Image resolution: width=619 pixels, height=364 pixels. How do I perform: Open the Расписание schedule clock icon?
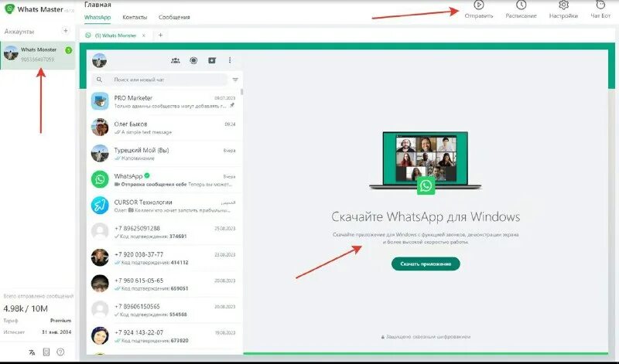pyautogui.click(x=521, y=5)
